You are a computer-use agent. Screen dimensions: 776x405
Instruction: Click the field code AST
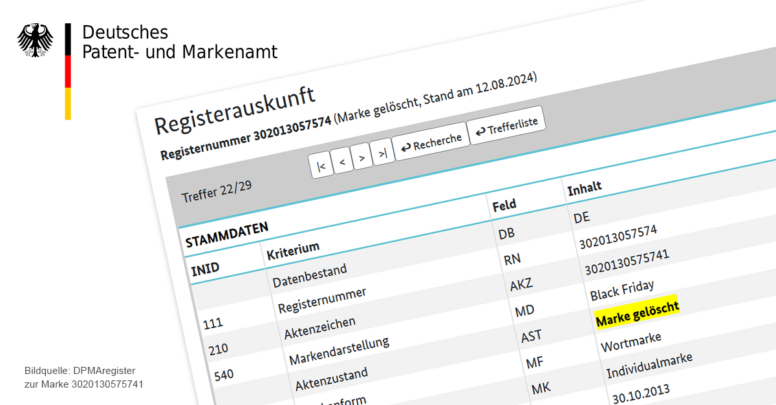(532, 337)
